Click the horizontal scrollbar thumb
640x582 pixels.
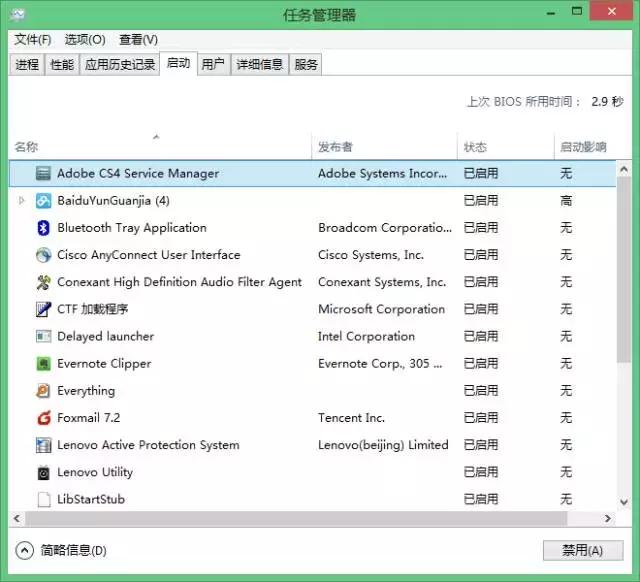(x=296, y=519)
